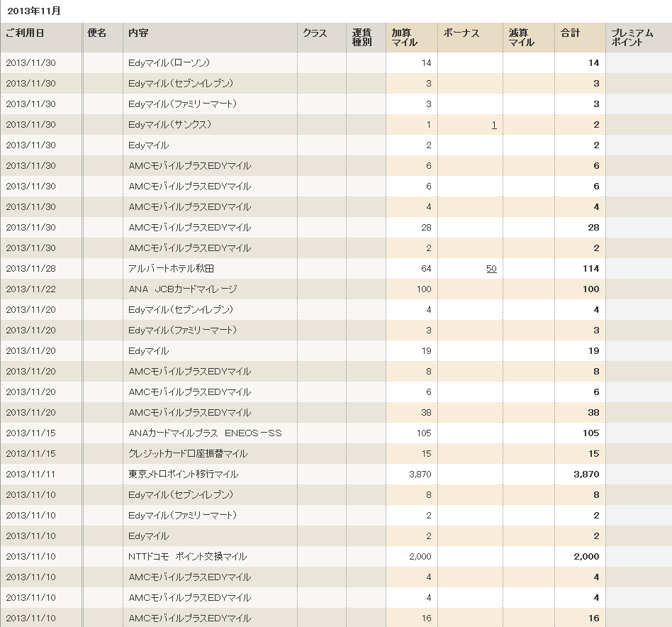Click the date of the ENEOS-SS row
The image size is (672, 627).
tap(31, 433)
